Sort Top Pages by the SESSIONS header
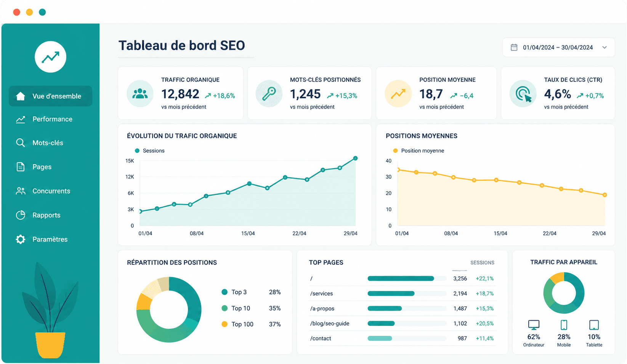The width and height of the screenshot is (627, 364). pyautogui.click(x=482, y=263)
